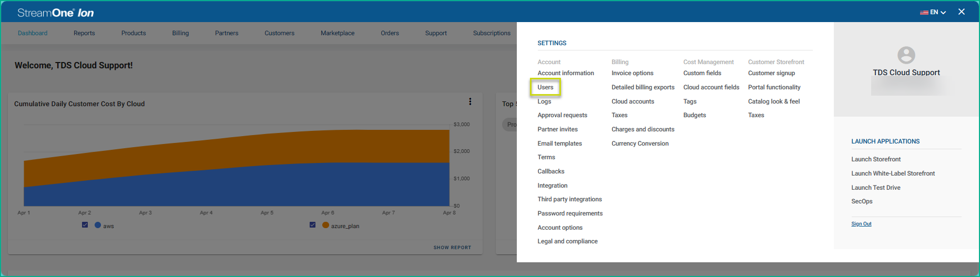Click the Sign Out link

point(861,224)
